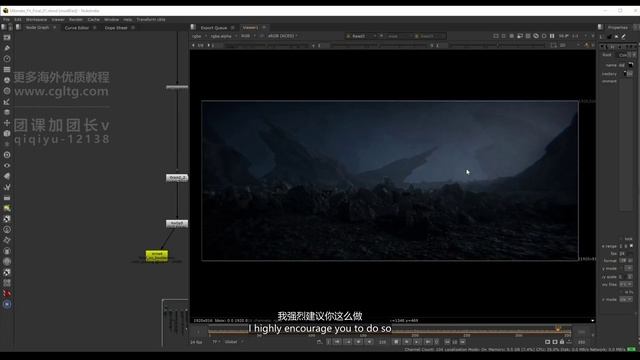Select the yellow Viewer node
The height and width of the screenshot is (360, 640).
click(x=157, y=256)
